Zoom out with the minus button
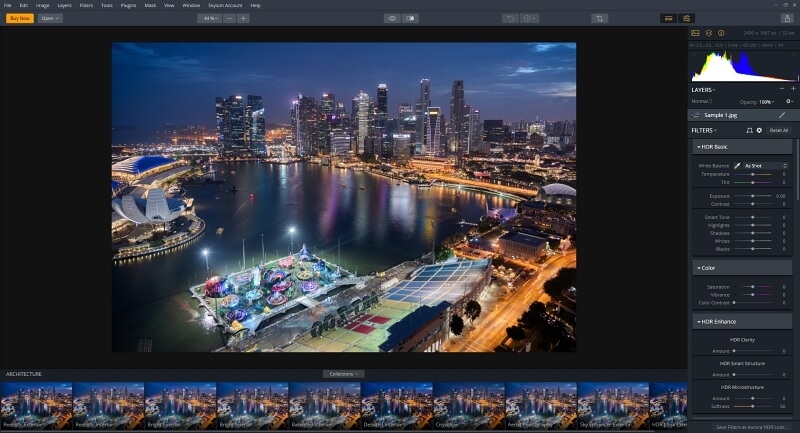This screenshot has width=800, height=433. [230, 18]
